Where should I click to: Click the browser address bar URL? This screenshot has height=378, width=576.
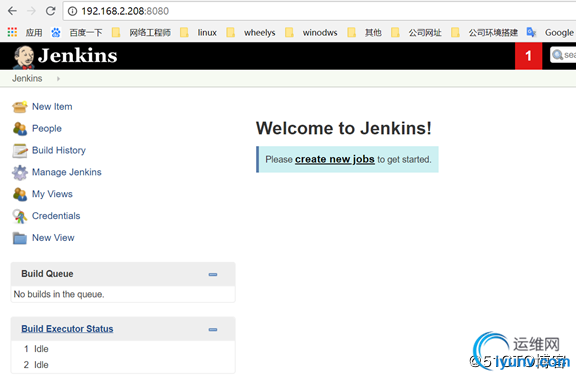(125, 11)
